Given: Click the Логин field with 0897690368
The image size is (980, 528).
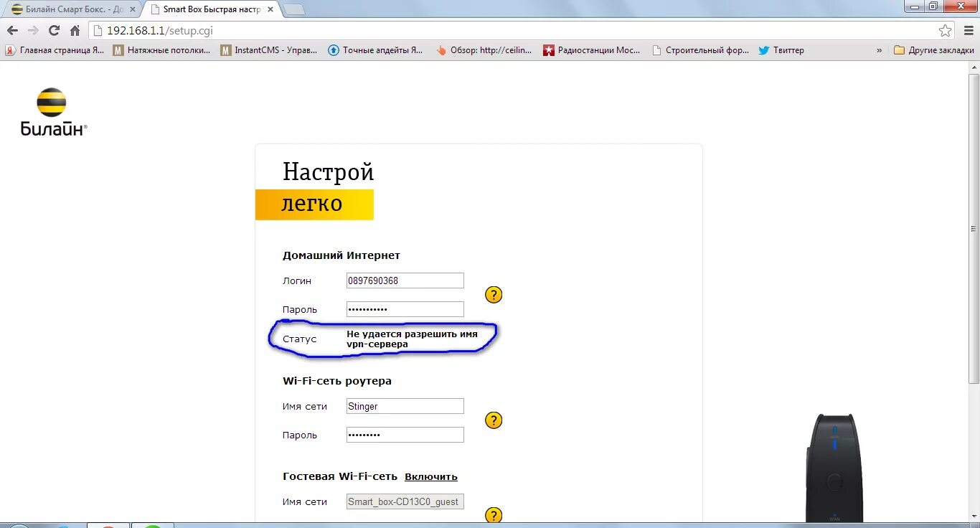Looking at the screenshot, I should click(405, 280).
